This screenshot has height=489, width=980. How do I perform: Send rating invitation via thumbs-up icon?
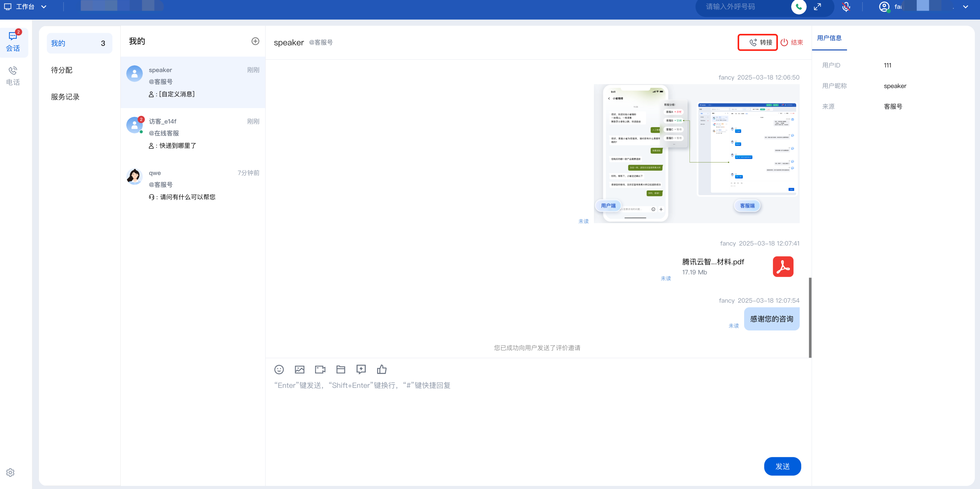pos(382,369)
